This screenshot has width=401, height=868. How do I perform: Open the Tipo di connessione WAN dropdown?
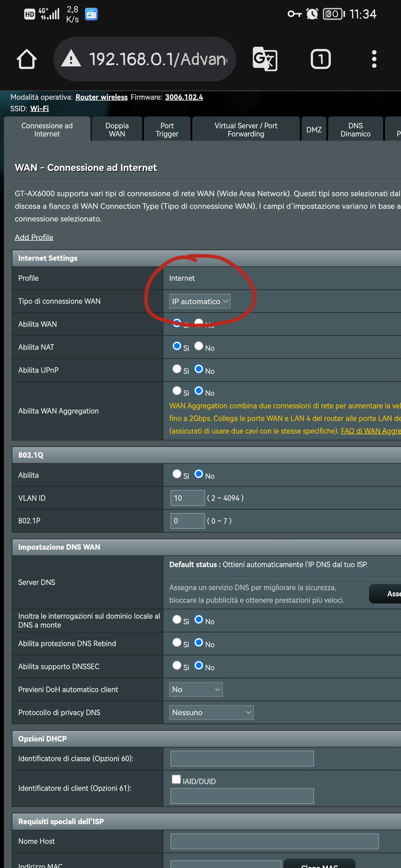click(200, 301)
